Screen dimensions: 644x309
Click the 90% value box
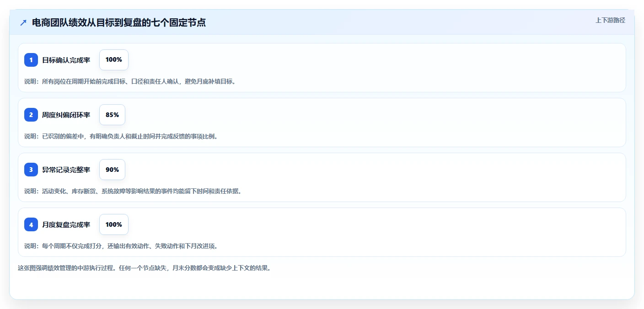(112, 170)
